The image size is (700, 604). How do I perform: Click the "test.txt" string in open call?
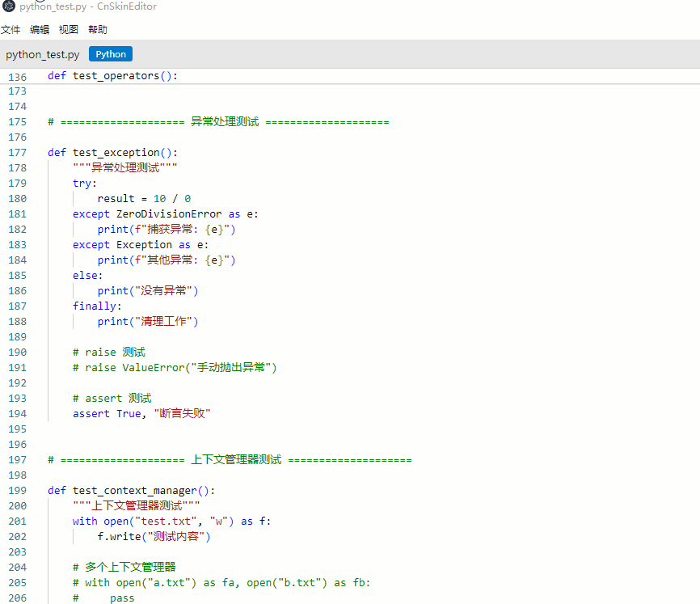[x=168, y=522]
